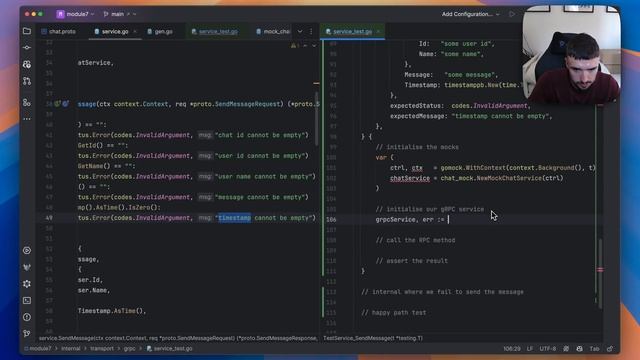The image size is (640, 360).
Task: Click red error stripe marker in right editor
Action: click(600, 269)
